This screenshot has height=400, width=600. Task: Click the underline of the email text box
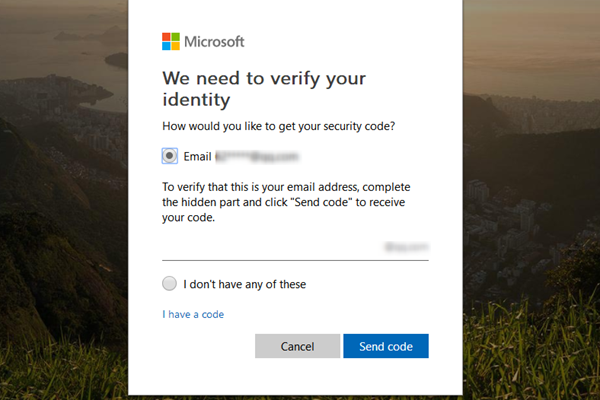coord(295,260)
